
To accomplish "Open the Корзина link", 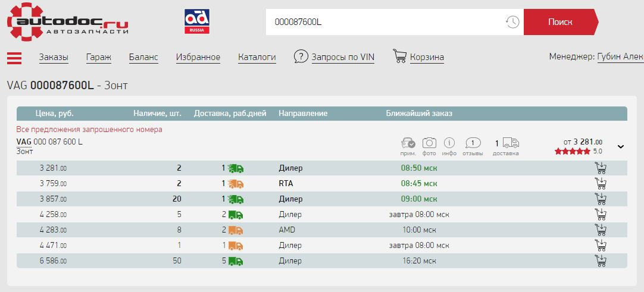I will (427, 58).
